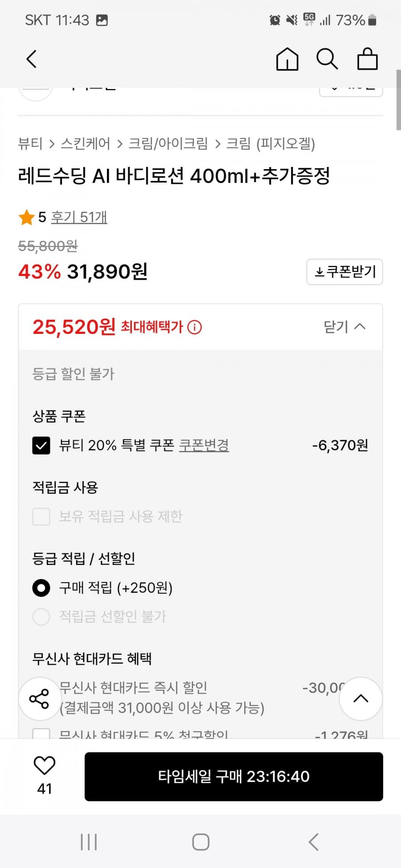This screenshot has width=401, height=868.
Task: Open the home icon in the header
Action: pos(287,59)
